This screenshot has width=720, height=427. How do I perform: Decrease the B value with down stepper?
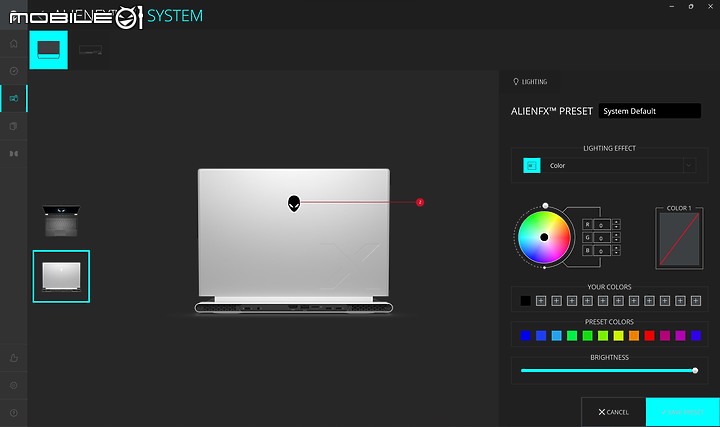click(616, 253)
